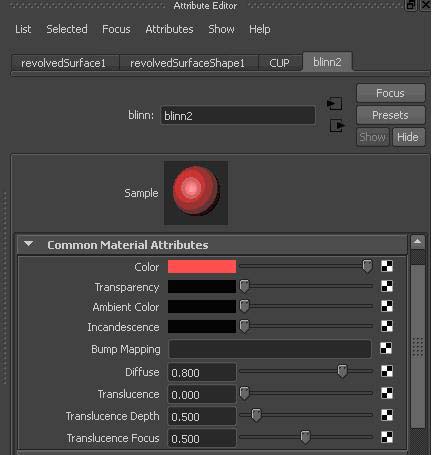Open texture map button for Diffuse
Image resolution: width=438 pixels, height=455 pixels.
(387, 371)
